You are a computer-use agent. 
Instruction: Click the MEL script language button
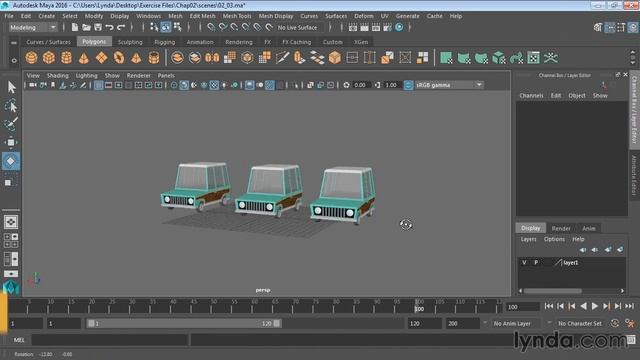pos(19,340)
